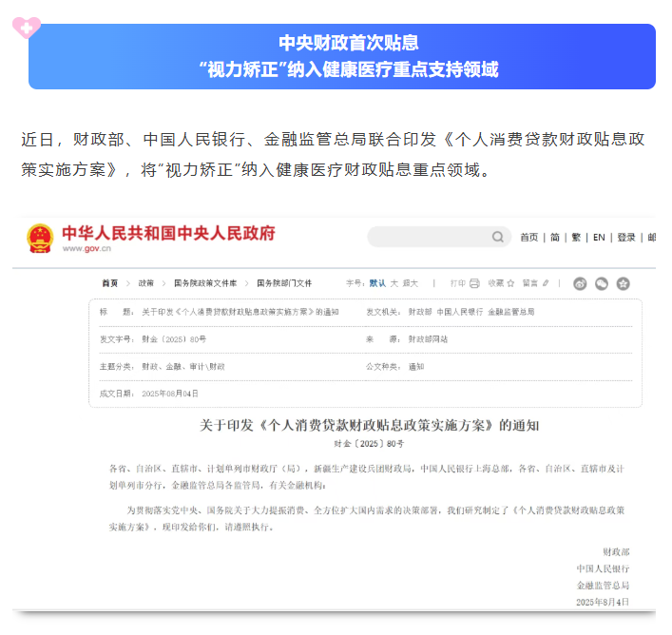Share the page to Weibo
Screen dimensions: 672x635
pyautogui.click(x=580, y=283)
